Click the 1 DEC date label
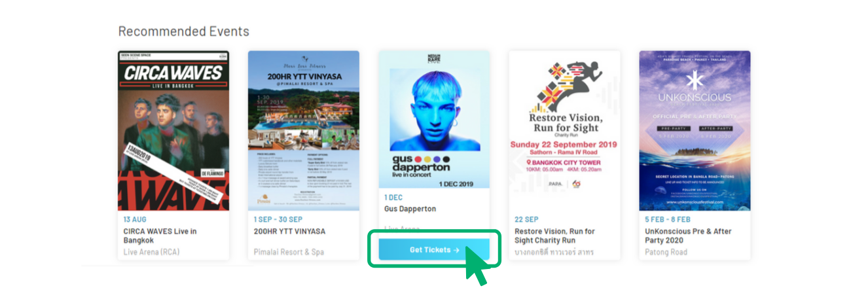Image resolution: width=868 pixels, height=303 pixels. pos(393,197)
